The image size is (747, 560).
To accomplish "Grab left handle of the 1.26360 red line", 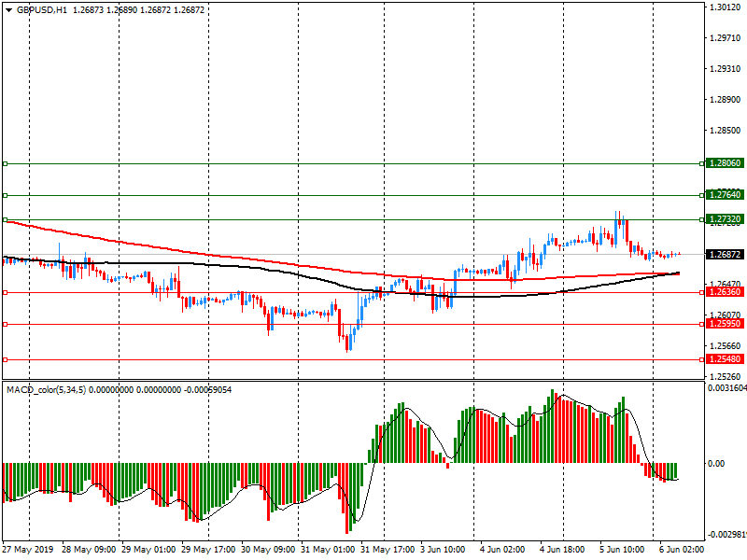I will tap(6, 292).
